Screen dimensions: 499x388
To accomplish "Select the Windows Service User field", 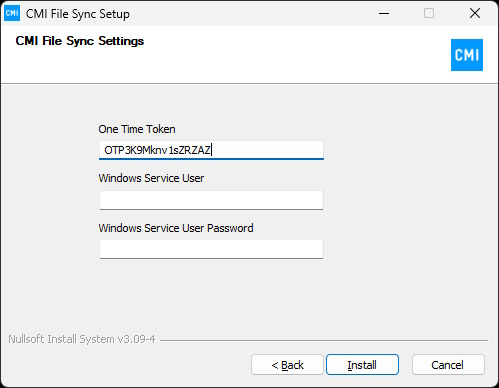I will [x=211, y=200].
